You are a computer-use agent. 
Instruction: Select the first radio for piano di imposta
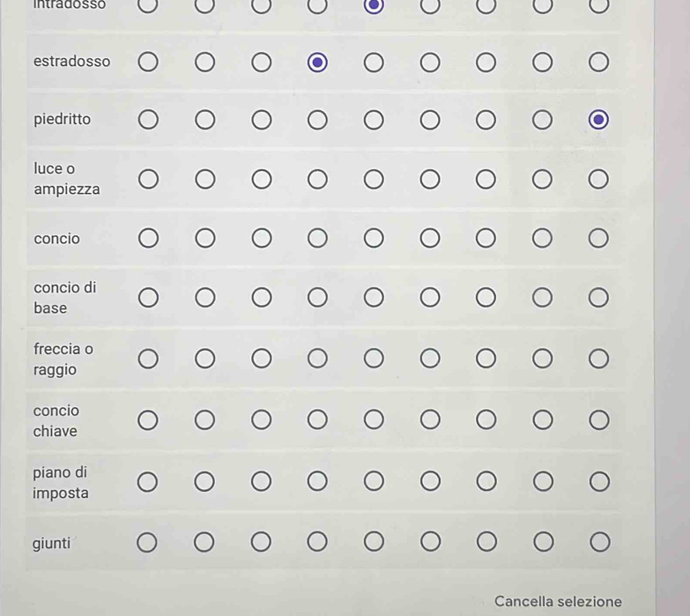point(147,482)
